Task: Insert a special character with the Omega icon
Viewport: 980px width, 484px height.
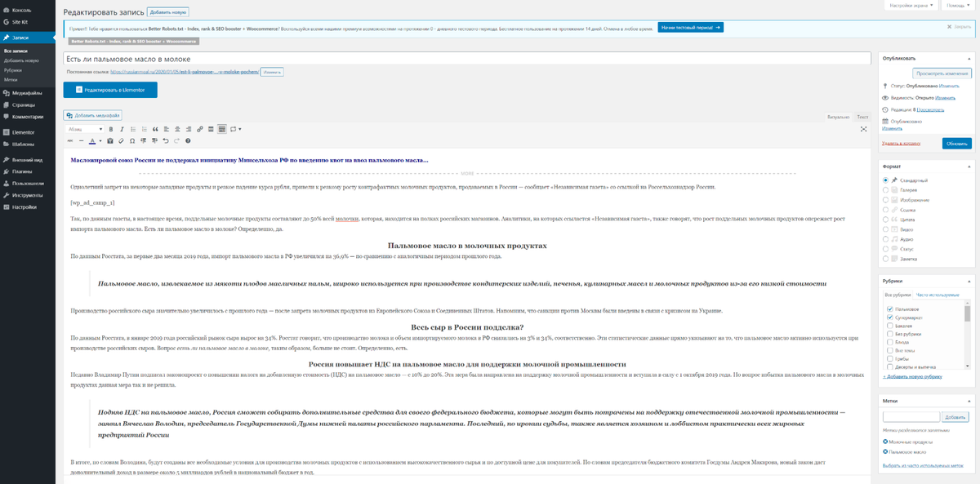Action: pyautogui.click(x=132, y=140)
